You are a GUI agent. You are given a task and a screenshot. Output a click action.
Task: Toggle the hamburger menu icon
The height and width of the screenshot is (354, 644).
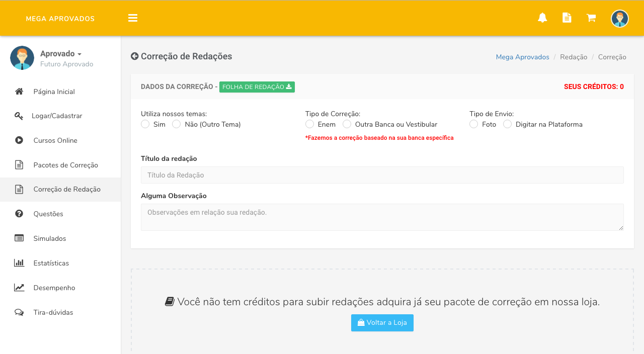133,18
